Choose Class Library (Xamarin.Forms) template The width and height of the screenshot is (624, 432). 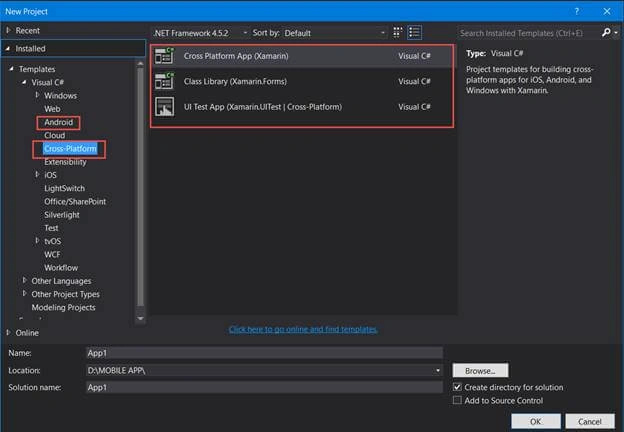coord(302,82)
